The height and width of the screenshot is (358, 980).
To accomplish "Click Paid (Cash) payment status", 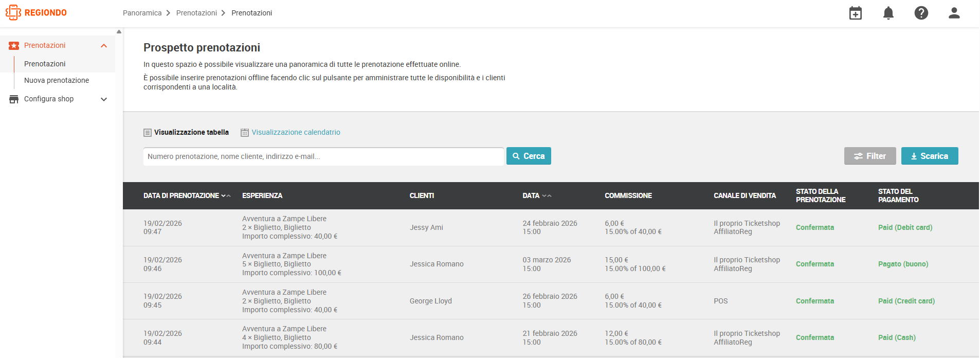I will coord(897,337).
